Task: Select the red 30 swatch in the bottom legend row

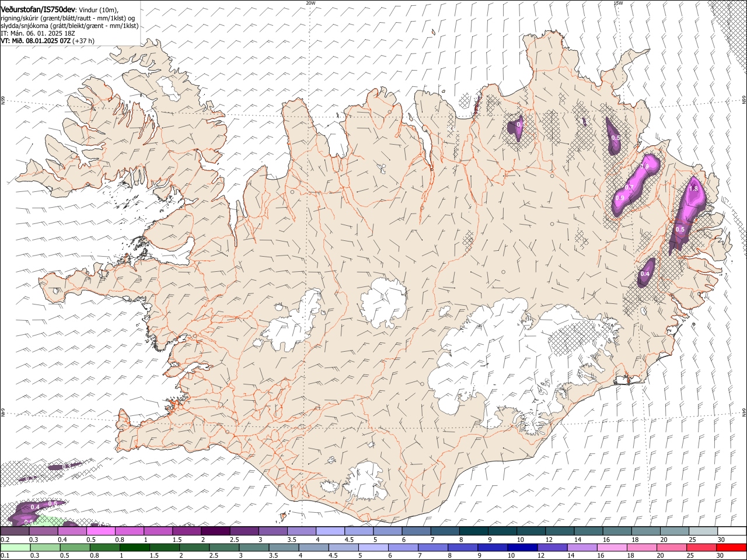Action: [731, 547]
